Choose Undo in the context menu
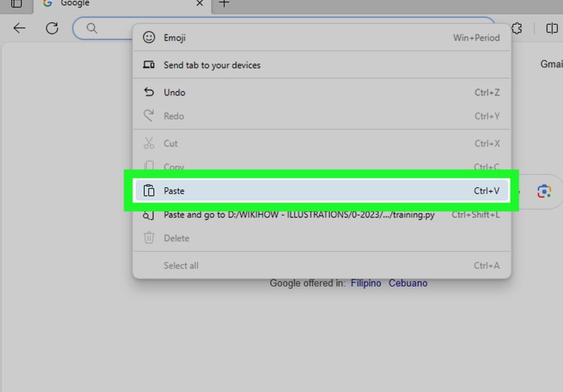Image resolution: width=563 pixels, height=392 pixels. tap(321, 93)
